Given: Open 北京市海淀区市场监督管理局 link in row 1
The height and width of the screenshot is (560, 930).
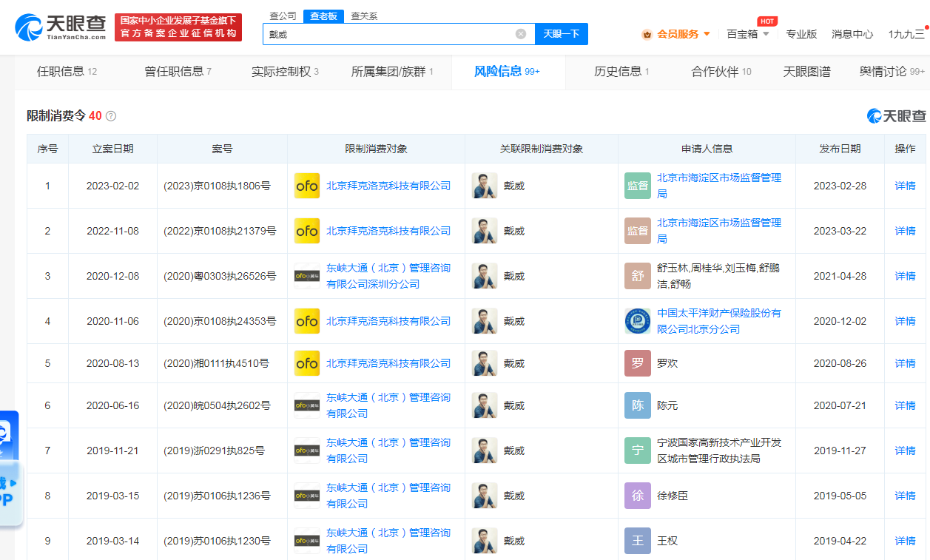Looking at the screenshot, I should [719, 186].
